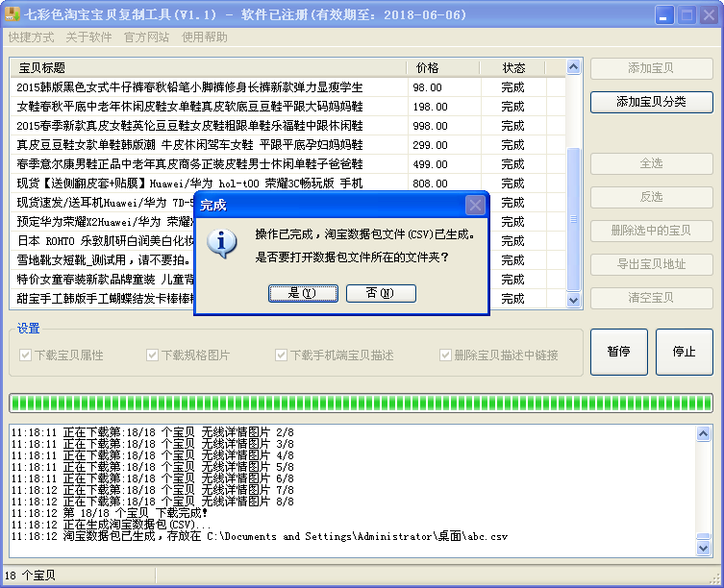
Task: Select the row 日本 ROHTO 乐敦肌研
Action: pos(103,241)
